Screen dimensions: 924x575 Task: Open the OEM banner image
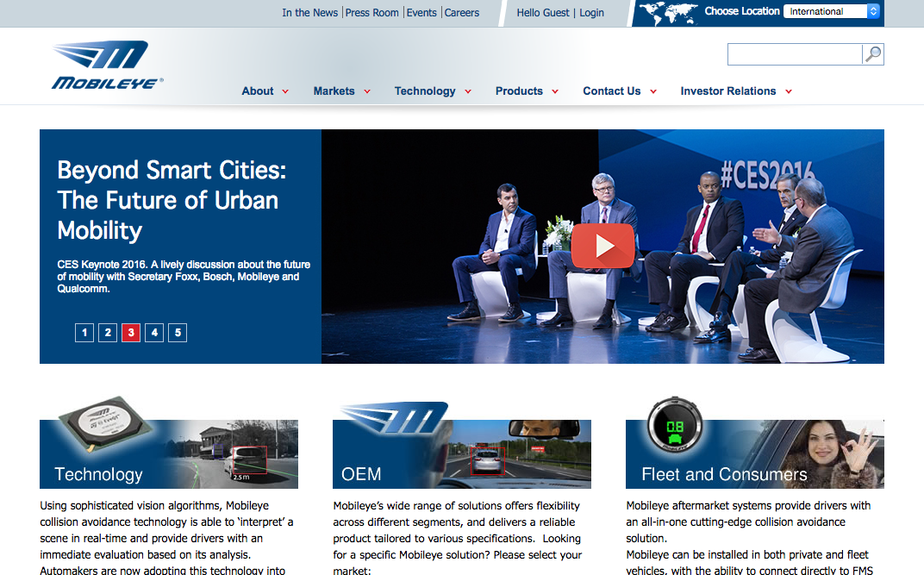click(462, 453)
